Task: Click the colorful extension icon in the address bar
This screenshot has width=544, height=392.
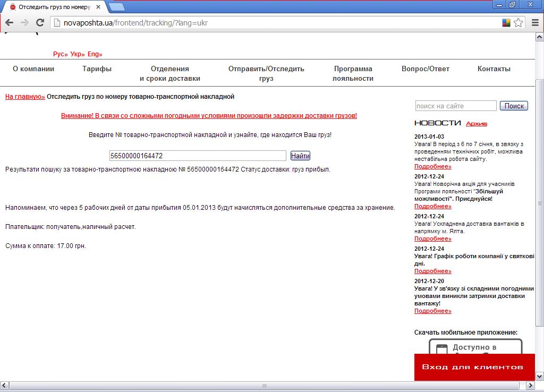Action: click(506, 23)
